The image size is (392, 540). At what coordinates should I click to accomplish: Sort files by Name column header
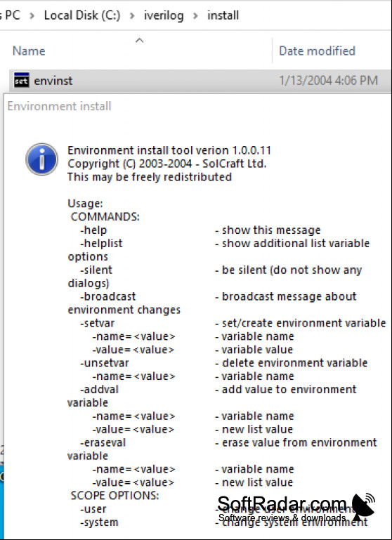pos(29,51)
